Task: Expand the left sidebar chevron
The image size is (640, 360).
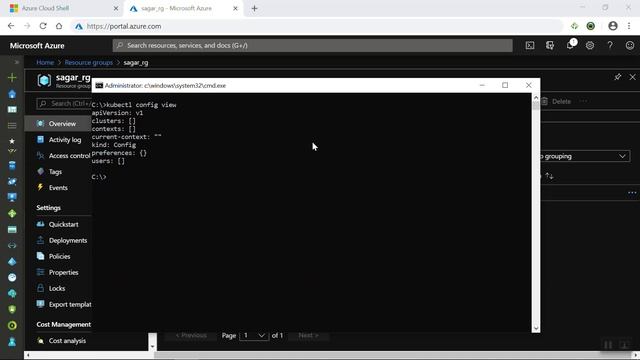Action: [17, 62]
